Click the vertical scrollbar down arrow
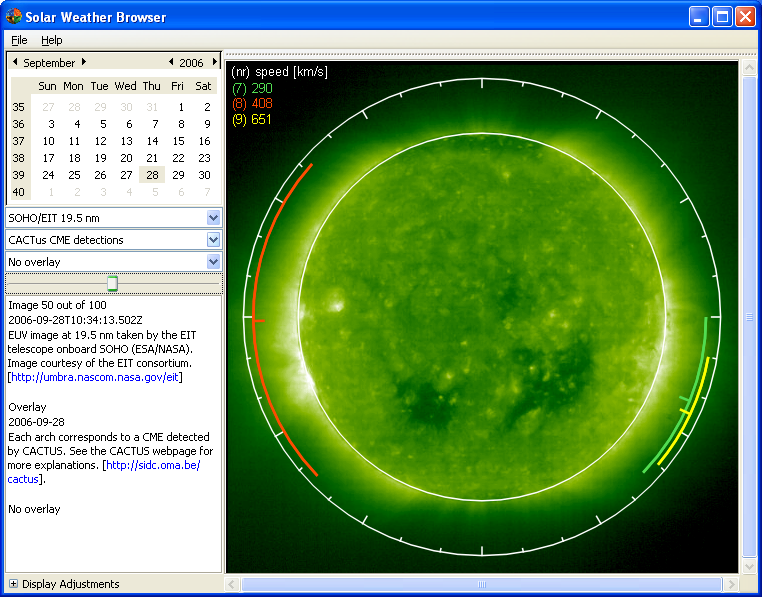Image resolution: width=762 pixels, height=597 pixels. point(749,566)
